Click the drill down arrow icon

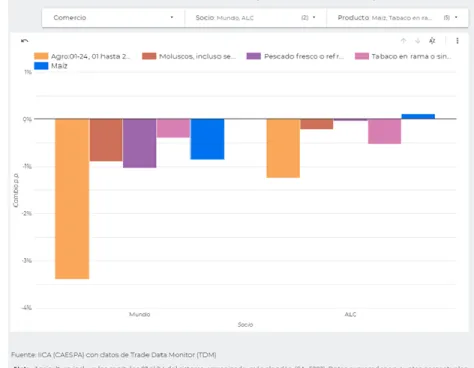click(x=417, y=41)
